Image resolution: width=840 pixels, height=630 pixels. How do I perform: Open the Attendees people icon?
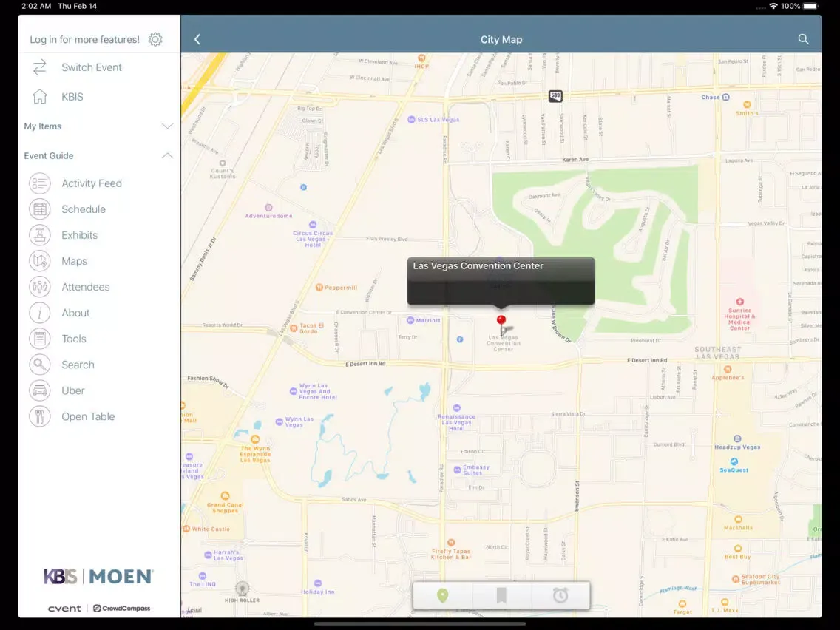[40, 287]
